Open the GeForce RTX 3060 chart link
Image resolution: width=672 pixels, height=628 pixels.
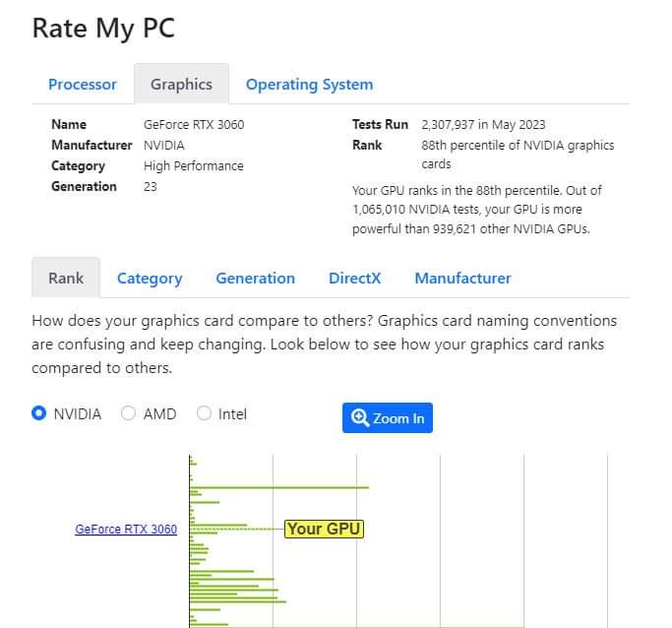126,530
